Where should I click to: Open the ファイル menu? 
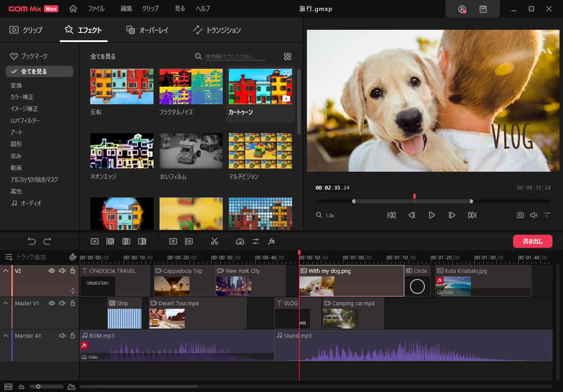(x=96, y=9)
